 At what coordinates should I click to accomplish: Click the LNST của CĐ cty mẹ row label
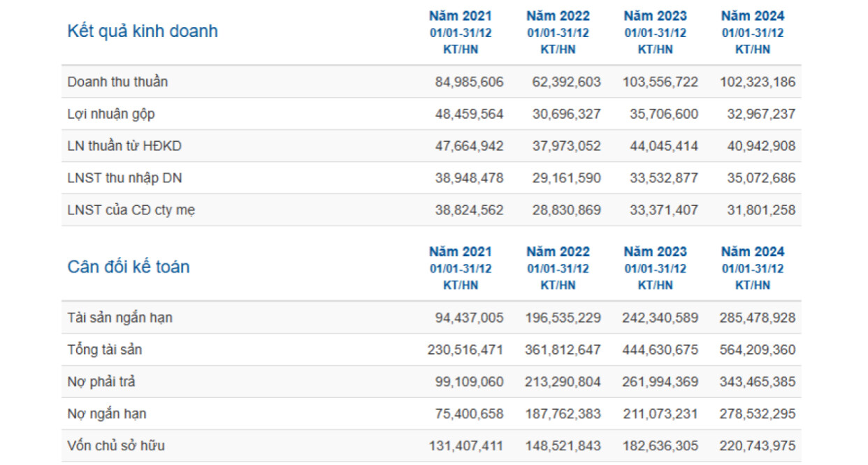tap(131, 210)
